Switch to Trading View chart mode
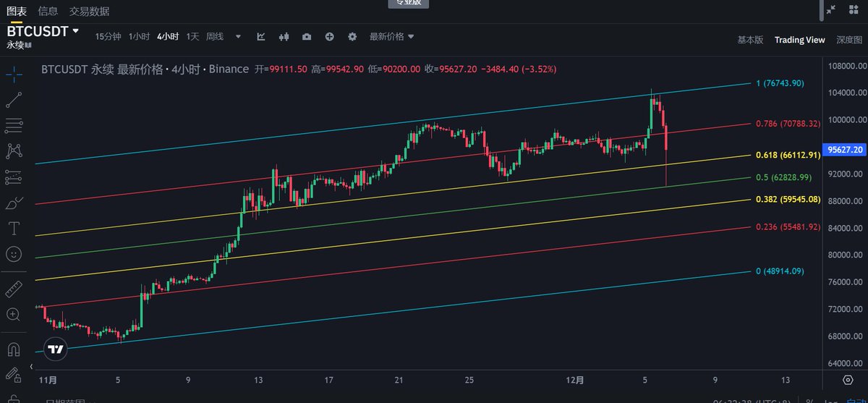The image size is (868, 403). tap(799, 40)
